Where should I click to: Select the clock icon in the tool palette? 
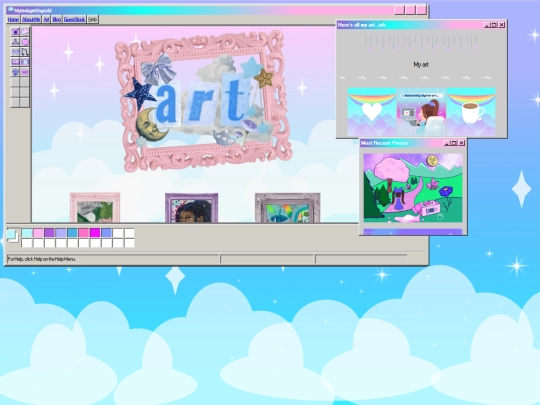click(25, 32)
